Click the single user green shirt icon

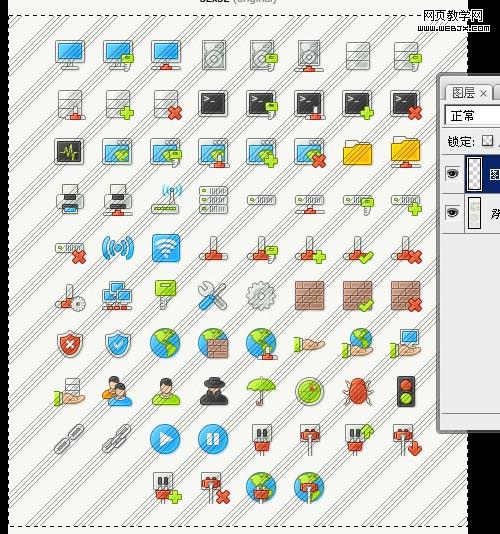(166, 392)
